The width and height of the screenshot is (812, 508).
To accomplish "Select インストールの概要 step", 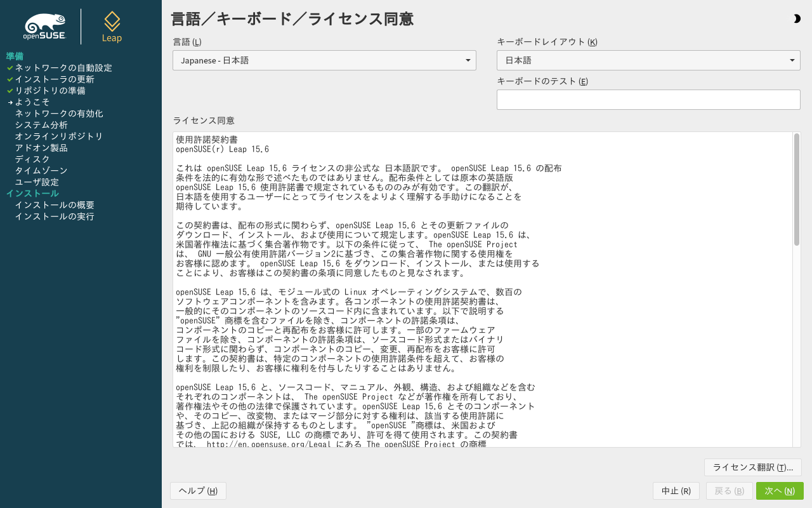I will 55,204.
